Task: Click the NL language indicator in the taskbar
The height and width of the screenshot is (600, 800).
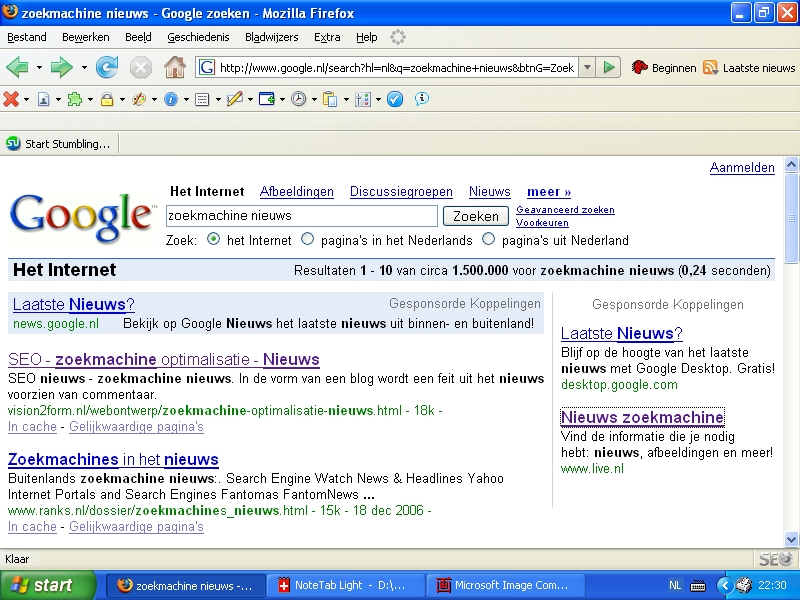Action: [675, 585]
